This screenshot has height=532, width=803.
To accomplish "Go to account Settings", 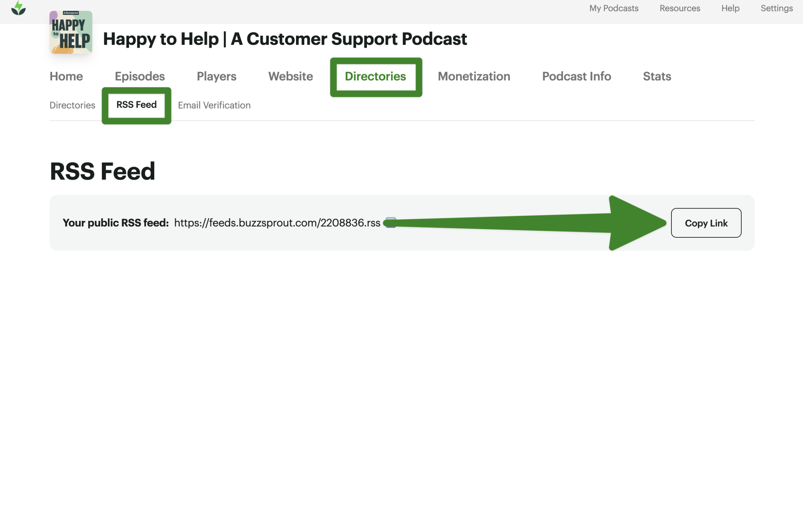I will [776, 8].
